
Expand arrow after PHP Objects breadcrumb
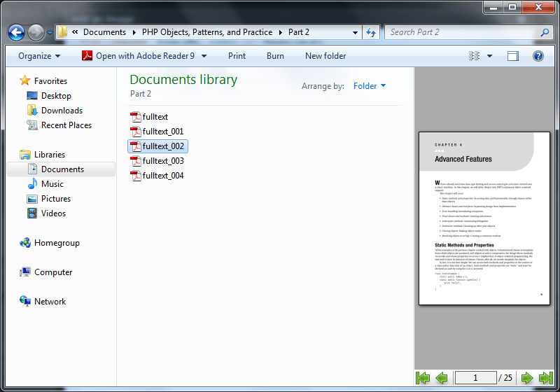point(281,32)
